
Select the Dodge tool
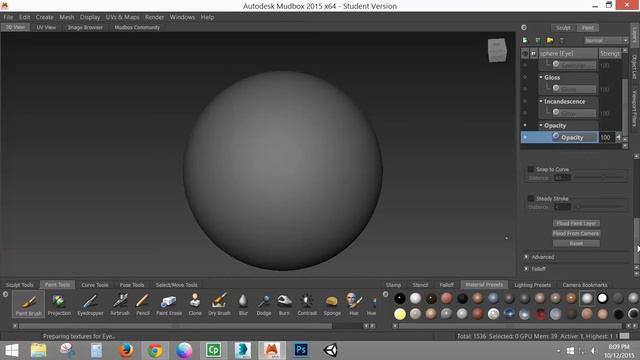coord(264,304)
